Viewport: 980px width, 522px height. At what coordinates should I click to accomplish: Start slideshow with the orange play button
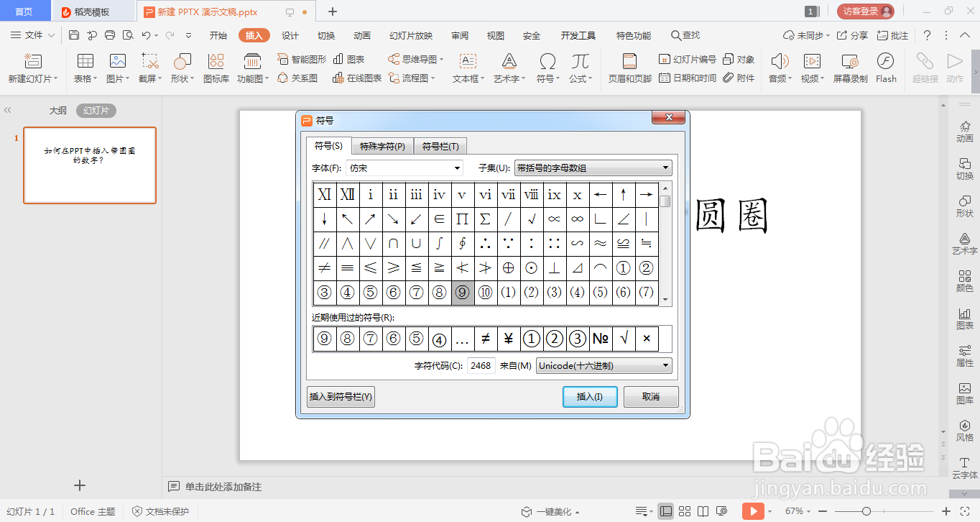pyautogui.click(x=753, y=510)
